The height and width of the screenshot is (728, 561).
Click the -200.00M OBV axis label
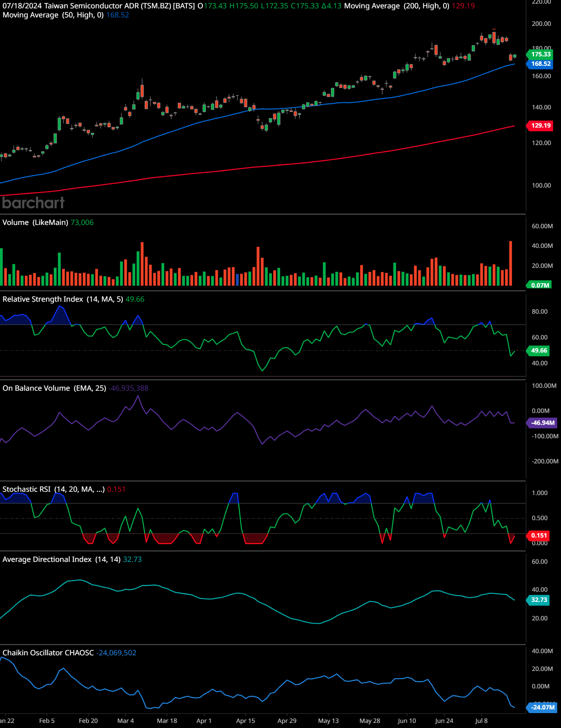click(x=545, y=461)
